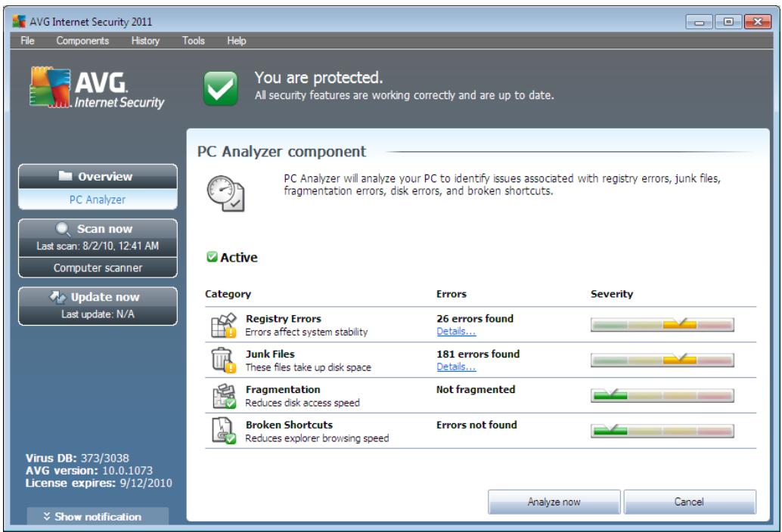Click the green protected status checkmark icon
The image size is (782, 532).
[x=220, y=88]
